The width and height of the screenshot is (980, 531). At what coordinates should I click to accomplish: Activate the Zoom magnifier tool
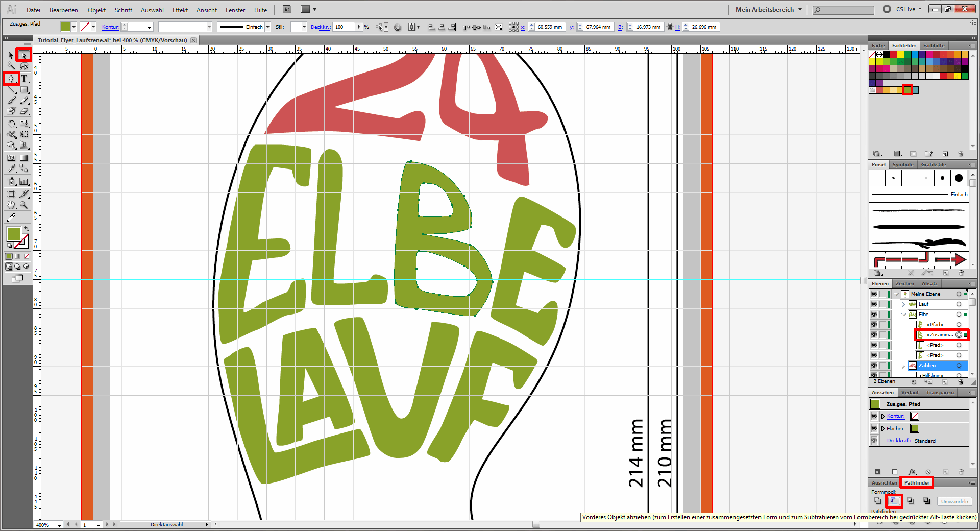click(x=24, y=205)
